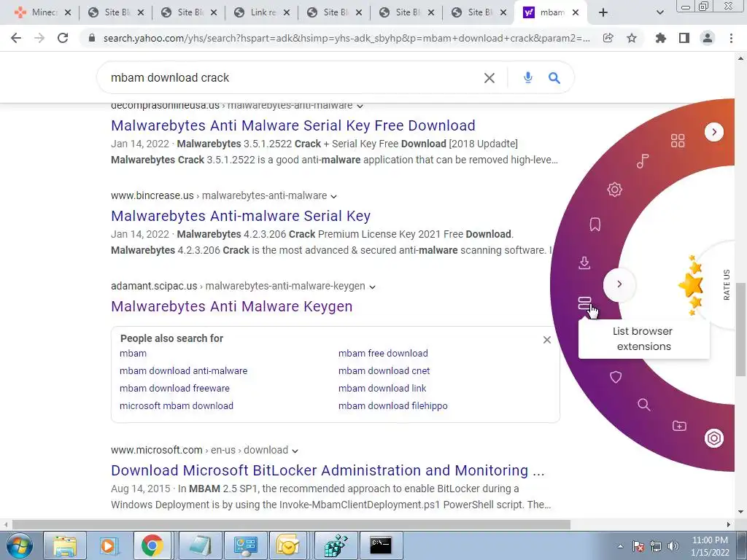
Task: Click the concentric-circle target icon in radial menu
Action: tap(713, 438)
